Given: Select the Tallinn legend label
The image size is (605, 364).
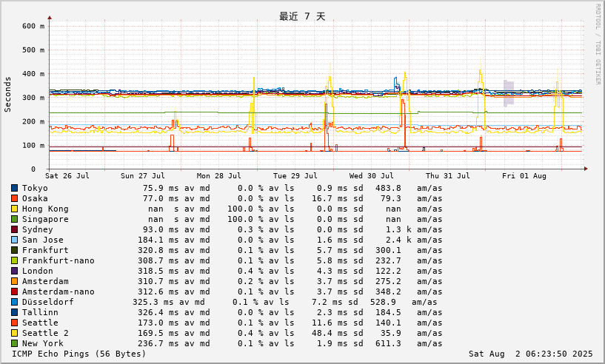Looking at the screenshot, I should pos(40,313).
